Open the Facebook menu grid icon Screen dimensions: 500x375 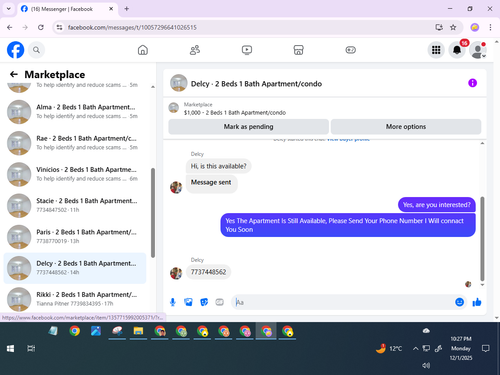pos(436,50)
